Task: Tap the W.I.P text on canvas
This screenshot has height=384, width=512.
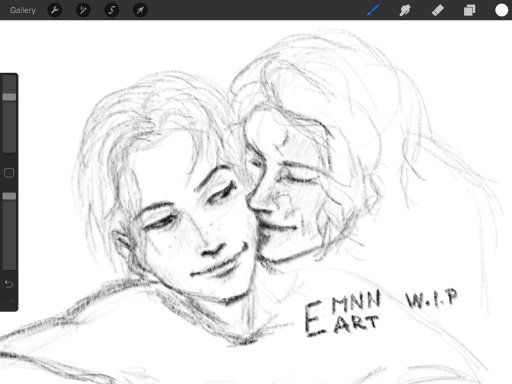Action: click(x=431, y=298)
